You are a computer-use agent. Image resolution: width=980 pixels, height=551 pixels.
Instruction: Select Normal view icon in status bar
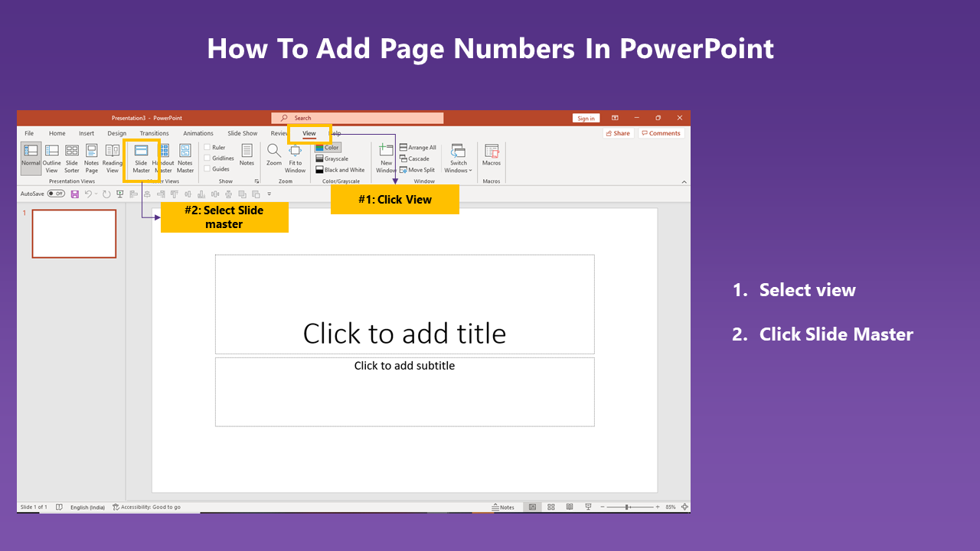click(533, 507)
